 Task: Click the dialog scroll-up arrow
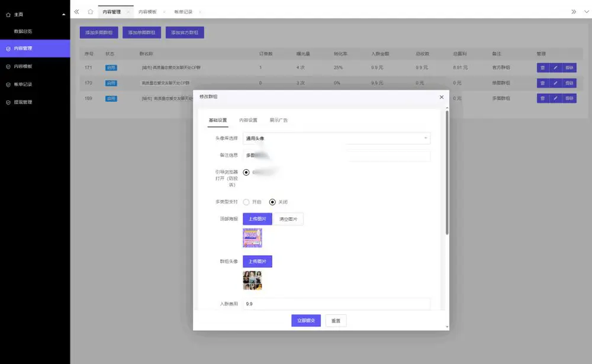pyautogui.click(x=447, y=108)
